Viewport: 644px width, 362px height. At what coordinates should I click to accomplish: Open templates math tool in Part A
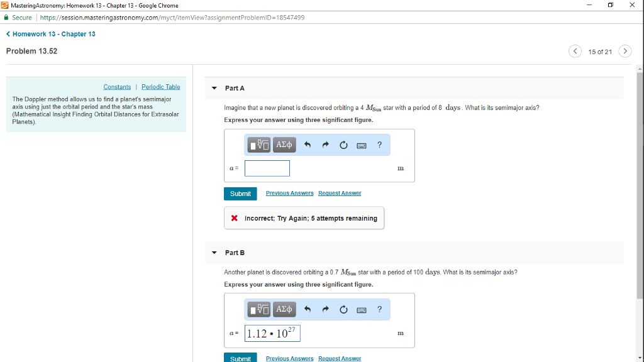point(258,145)
